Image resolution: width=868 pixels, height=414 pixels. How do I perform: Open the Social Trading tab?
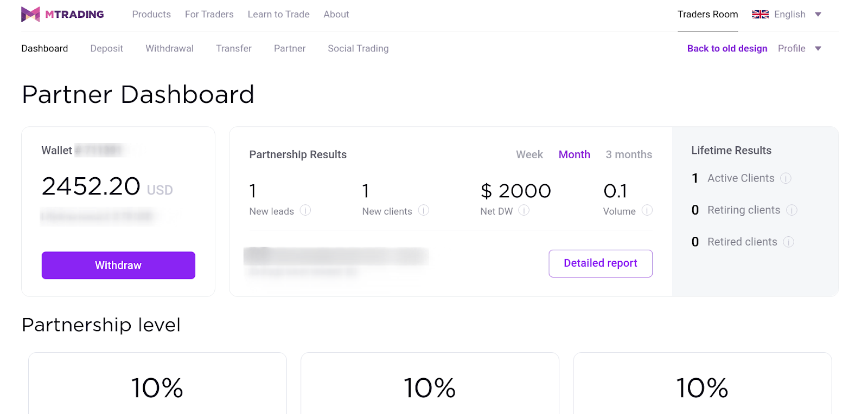[x=358, y=49]
